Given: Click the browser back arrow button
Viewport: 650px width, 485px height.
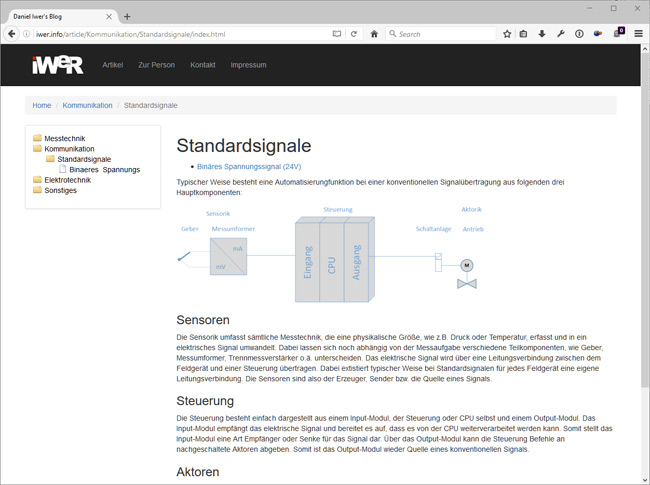Looking at the screenshot, I should tap(12, 34).
